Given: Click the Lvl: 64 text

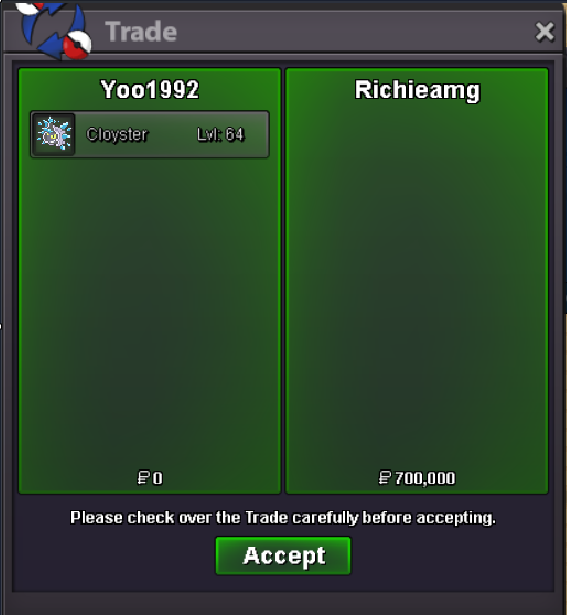Looking at the screenshot, I should click(x=221, y=135).
